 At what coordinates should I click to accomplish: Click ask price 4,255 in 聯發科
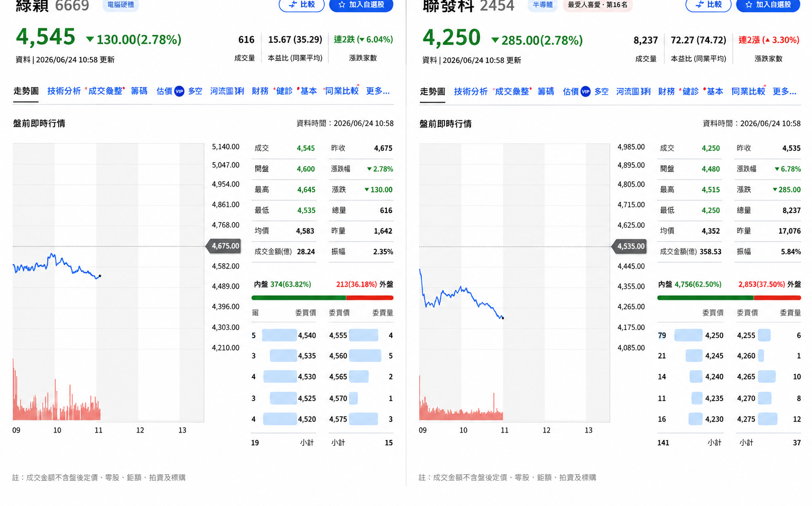click(746, 335)
